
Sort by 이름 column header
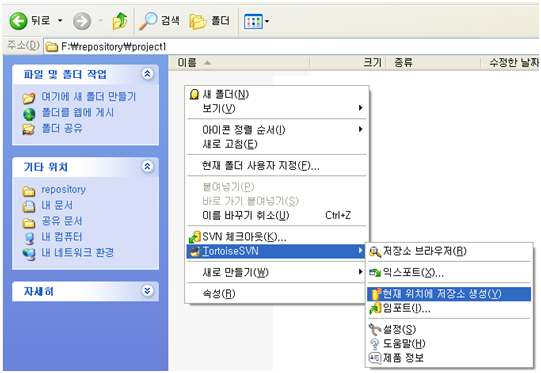point(239,62)
